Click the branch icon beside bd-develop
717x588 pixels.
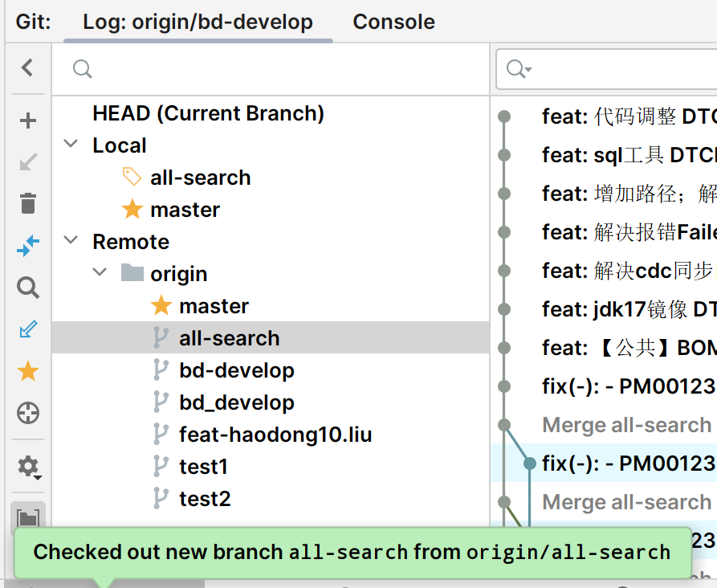pyautogui.click(x=161, y=370)
